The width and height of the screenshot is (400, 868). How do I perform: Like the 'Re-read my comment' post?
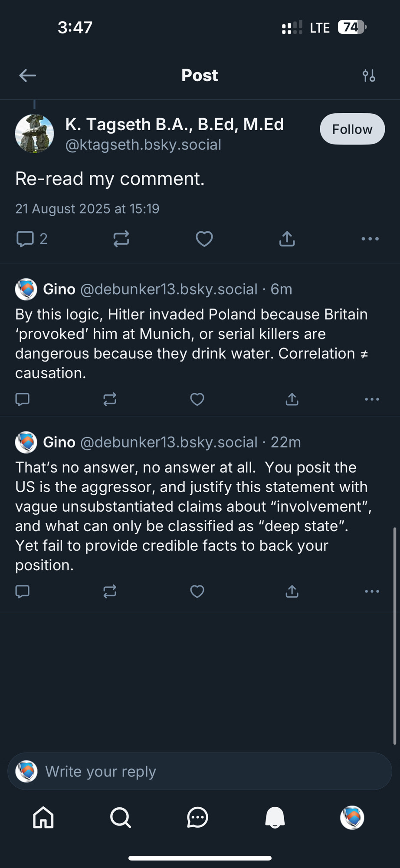204,239
